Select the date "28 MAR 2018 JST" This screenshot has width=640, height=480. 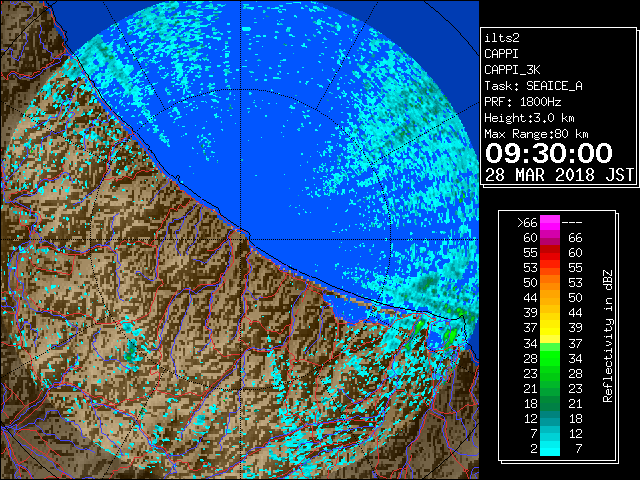tap(559, 175)
